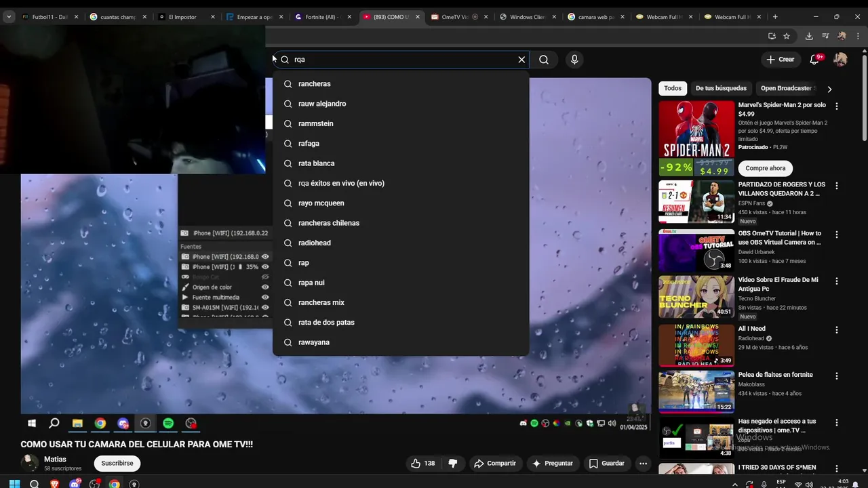Select suggestion rapa nui
Screen dimensions: 868x488
tap(401, 283)
